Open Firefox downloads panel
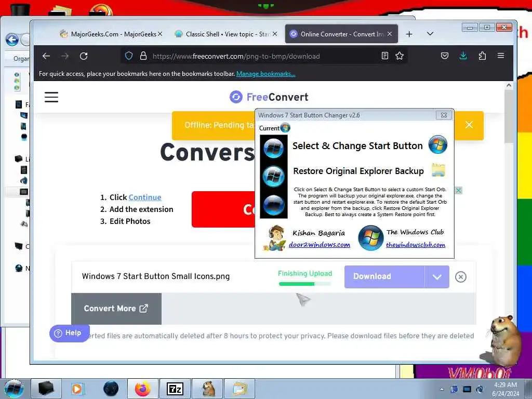Screen dimensions: 532x399 point(463,56)
